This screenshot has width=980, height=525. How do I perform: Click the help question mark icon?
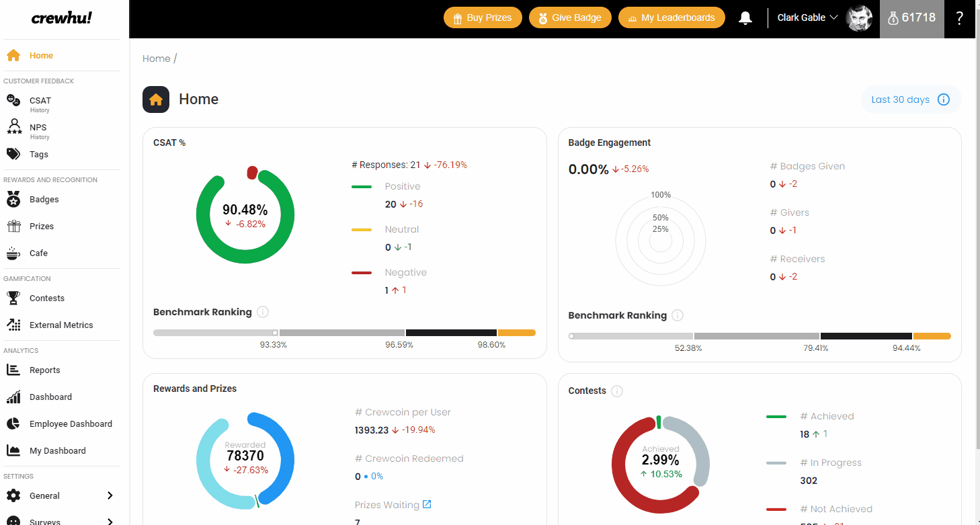(x=959, y=18)
